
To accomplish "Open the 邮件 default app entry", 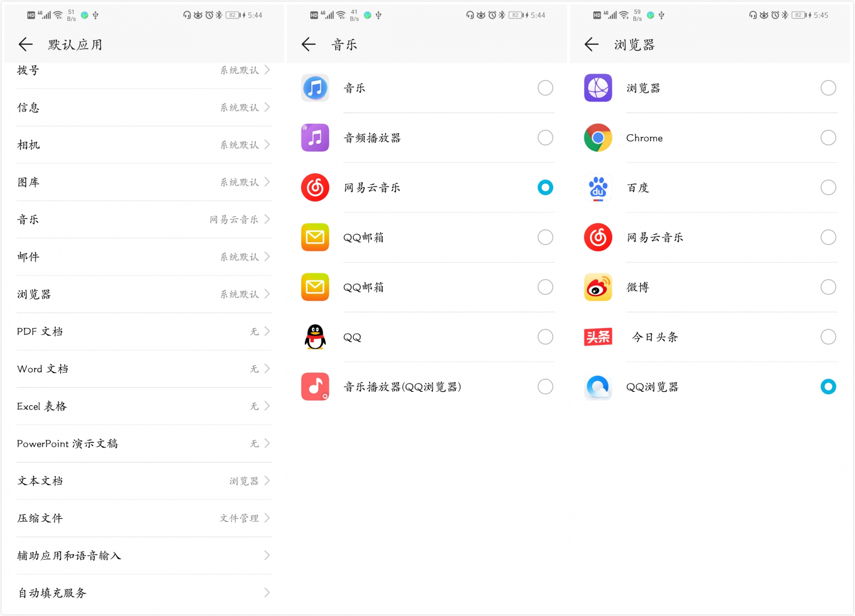I will (143, 257).
